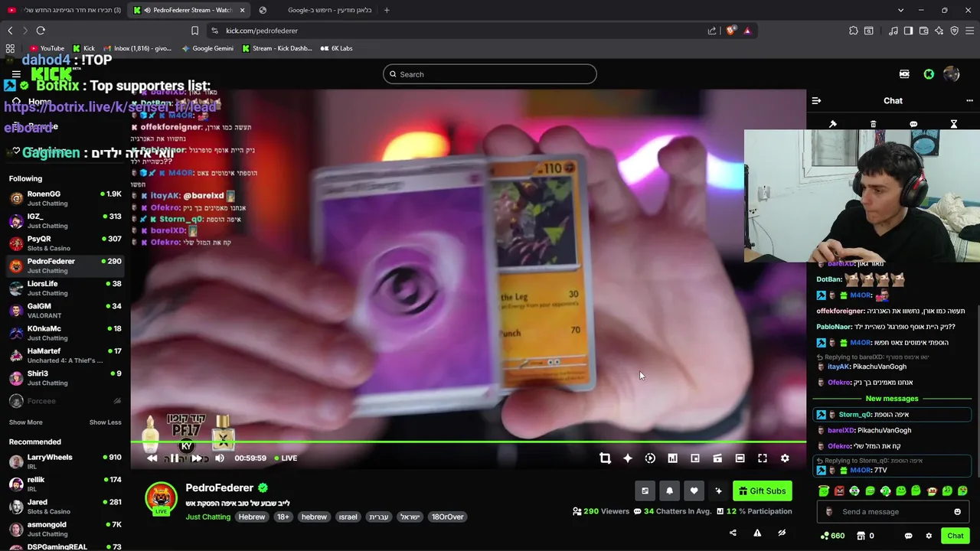This screenshot has height=551, width=980.
Task: Click the camera stream icon in Kick header
Action: pos(904,74)
